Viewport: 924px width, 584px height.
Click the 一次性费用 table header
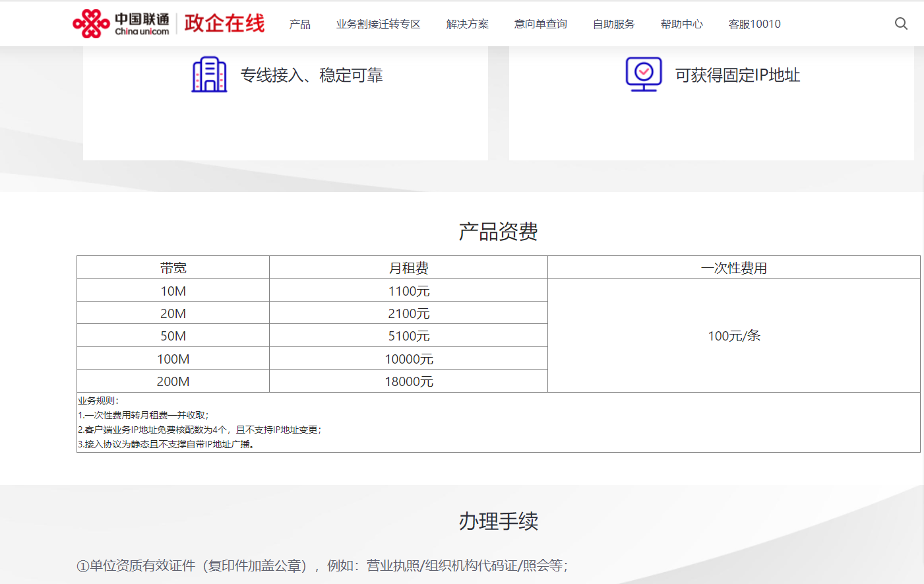click(x=734, y=268)
